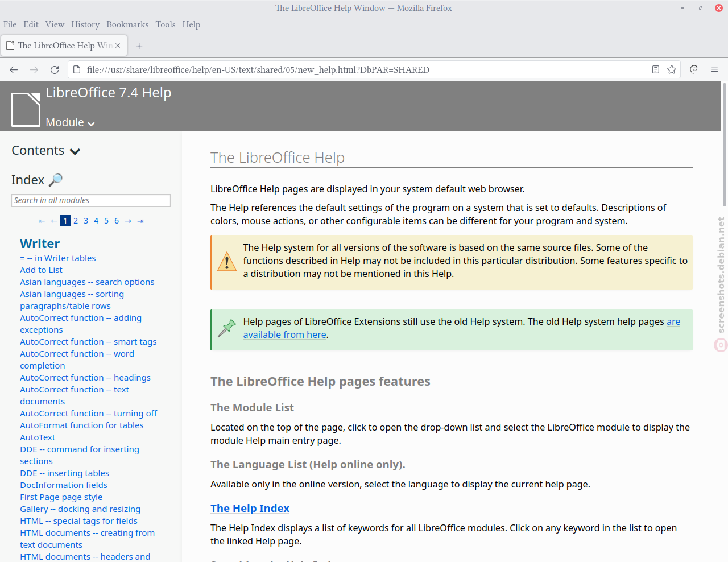Image resolution: width=728 pixels, height=562 pixels.
Task: Open the Firefox hamburger application menu
Action: pos(714,69)
